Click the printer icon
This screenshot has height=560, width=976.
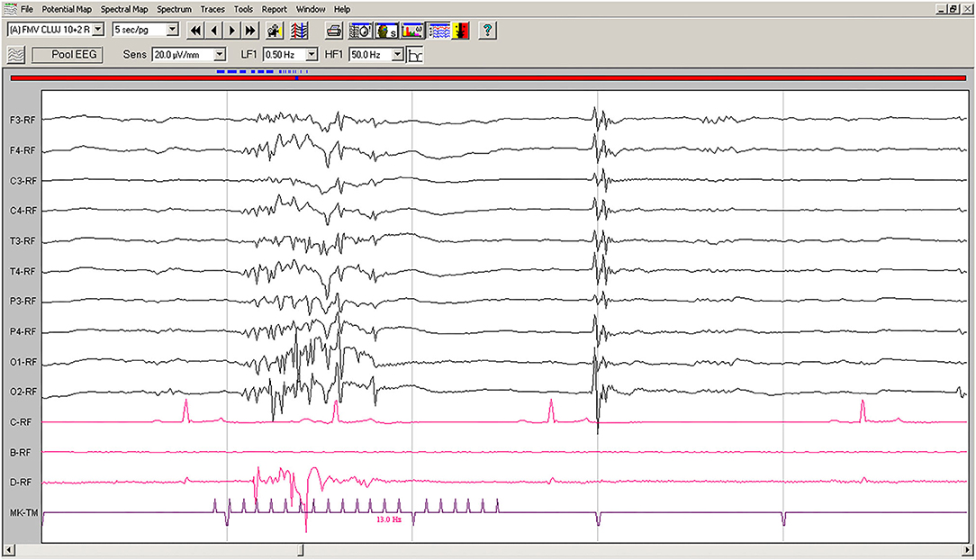coord(334,30)
